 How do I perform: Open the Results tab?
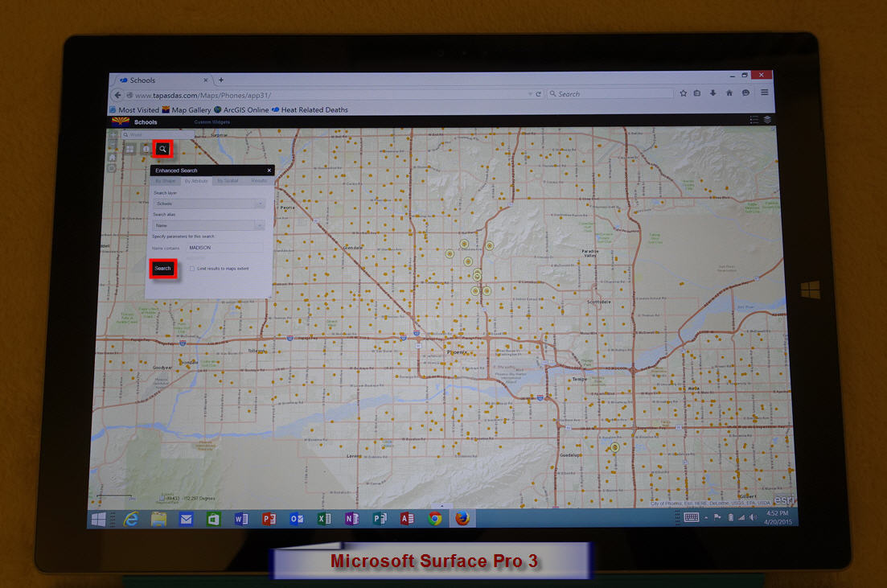coord(259,181)
